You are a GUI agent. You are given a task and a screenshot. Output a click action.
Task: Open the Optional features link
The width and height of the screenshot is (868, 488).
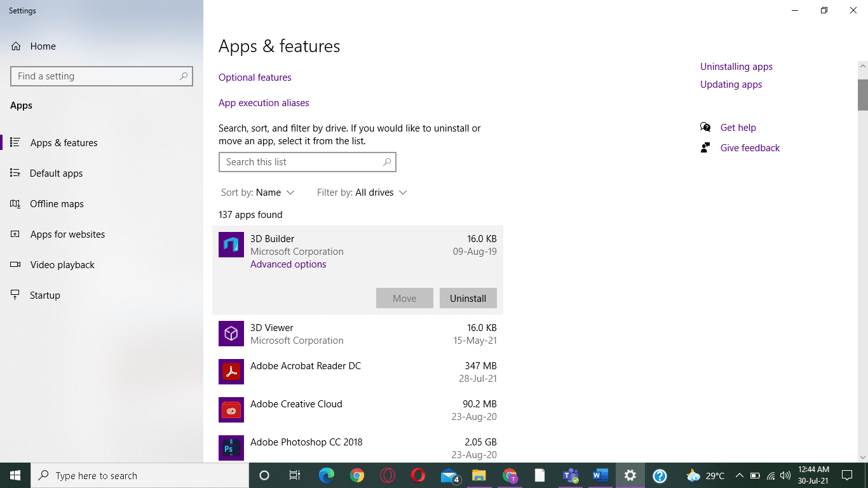(x=255, y=78)
